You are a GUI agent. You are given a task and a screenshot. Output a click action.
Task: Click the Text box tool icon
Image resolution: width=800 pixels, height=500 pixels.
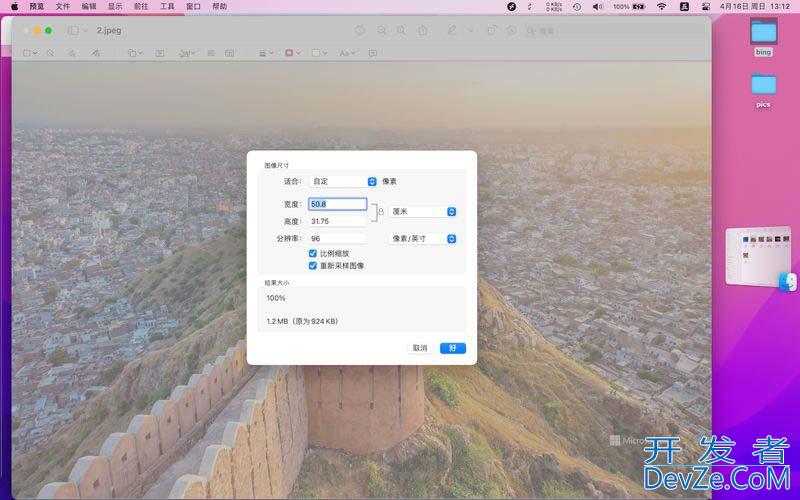coord(160,53)
